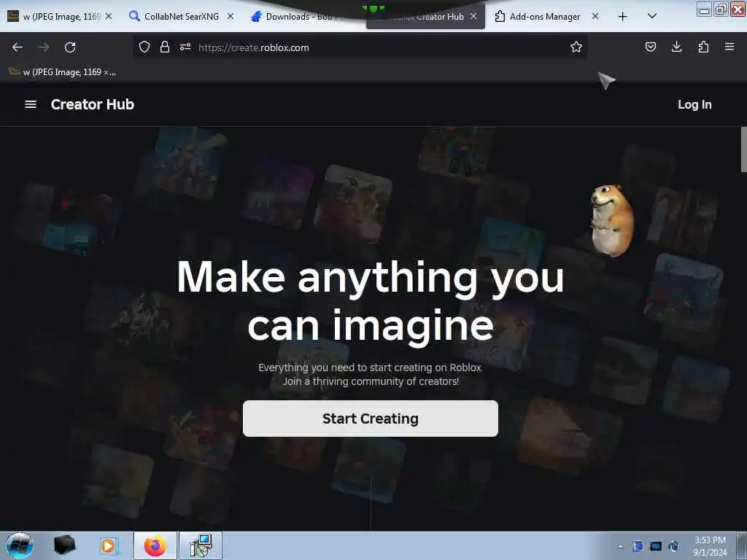The image size is (747, 560).
Task: View site security padlock info
Action: click(165, 47)
